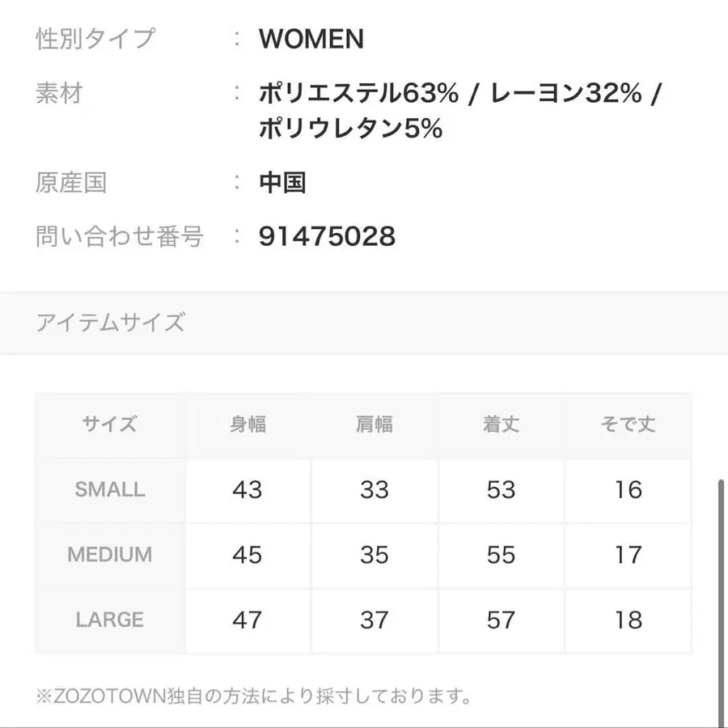Viewport: 728px width, 728px height.
Task: Click MEDIUM sleeve length value 17
Action: (628, 555)
